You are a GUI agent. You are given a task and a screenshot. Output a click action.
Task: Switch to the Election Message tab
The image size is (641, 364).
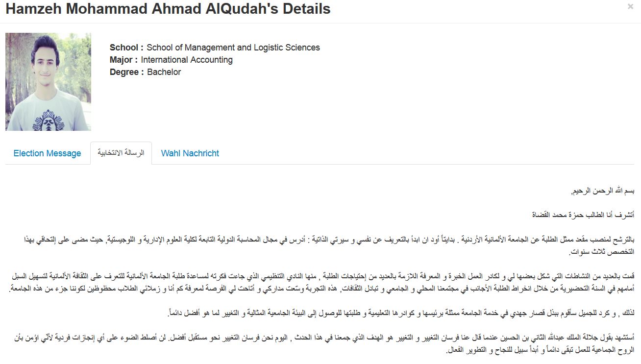pos(47,153)
